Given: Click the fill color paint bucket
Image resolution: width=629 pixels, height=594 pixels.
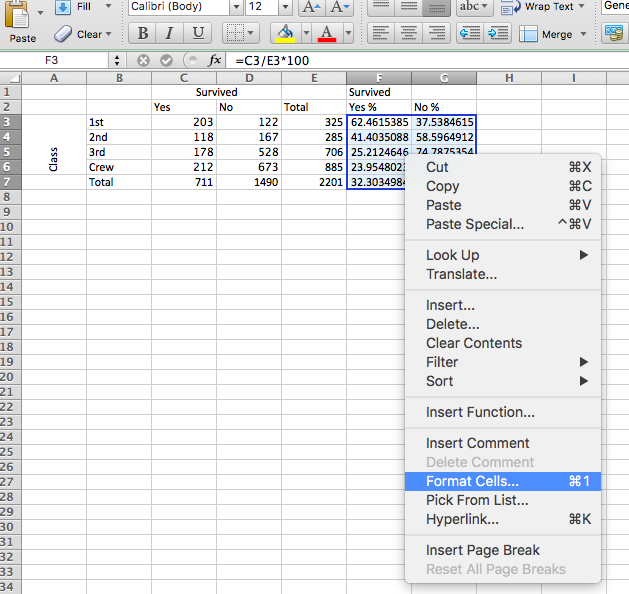Looking at the screenshot, I should pyautogui.click(x=285, y=33).
